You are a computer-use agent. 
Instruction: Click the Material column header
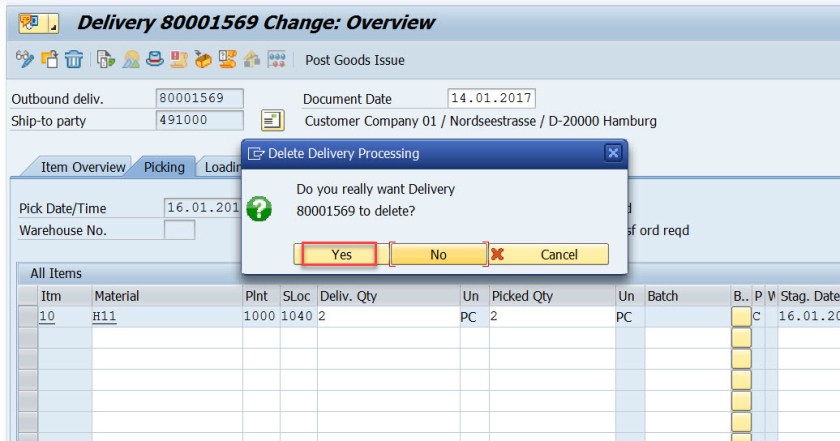pos(167,296)
